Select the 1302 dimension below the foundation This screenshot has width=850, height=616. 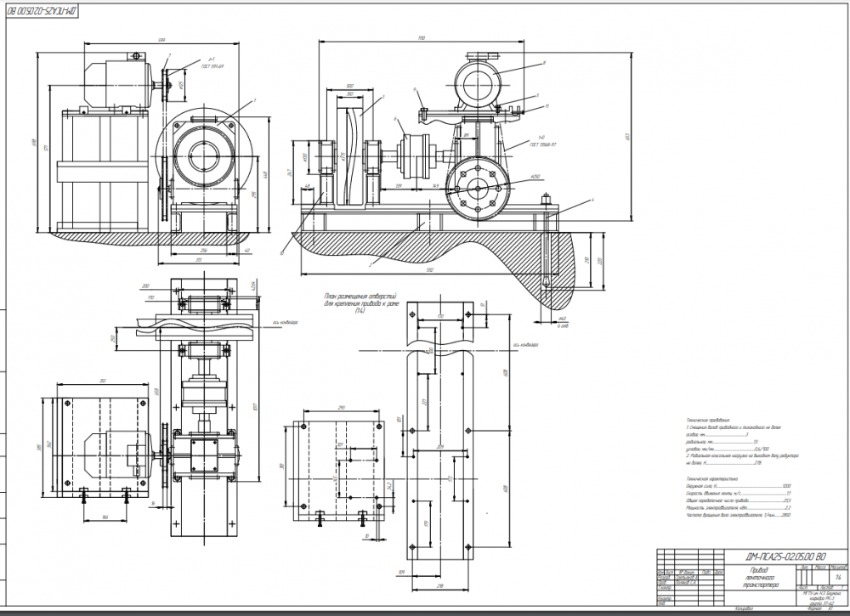430,269
